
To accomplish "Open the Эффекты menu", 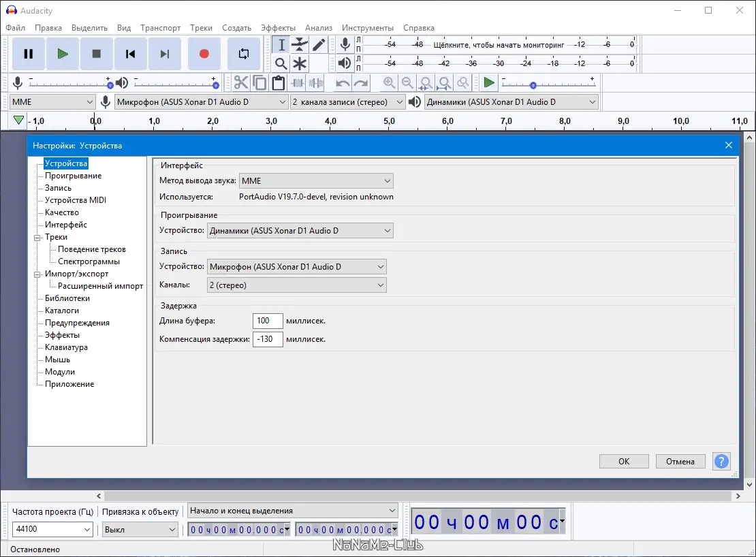I will [278, 28].
